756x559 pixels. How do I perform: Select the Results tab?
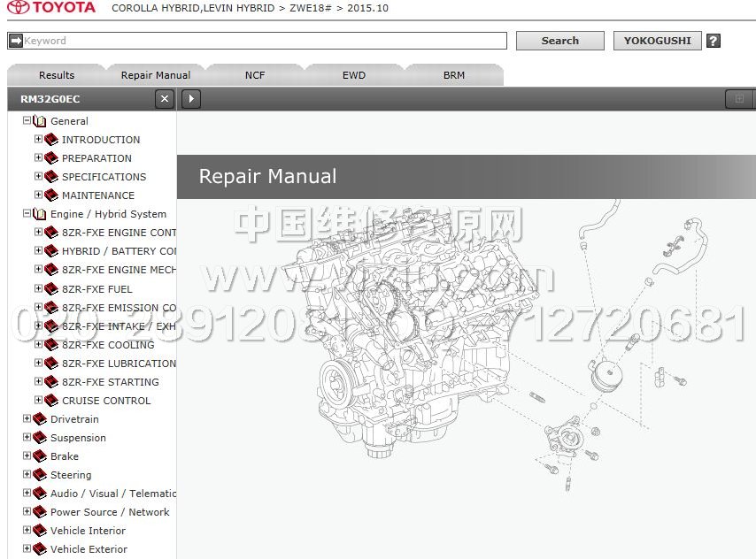click(57, 75)
